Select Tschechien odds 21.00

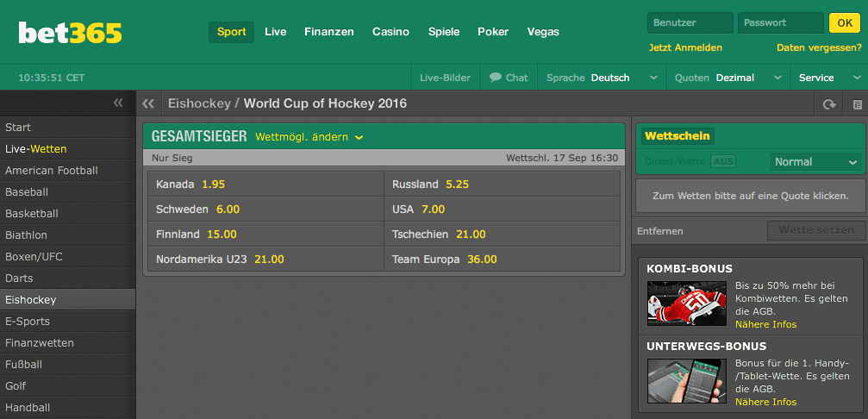(x=502, y=235)
